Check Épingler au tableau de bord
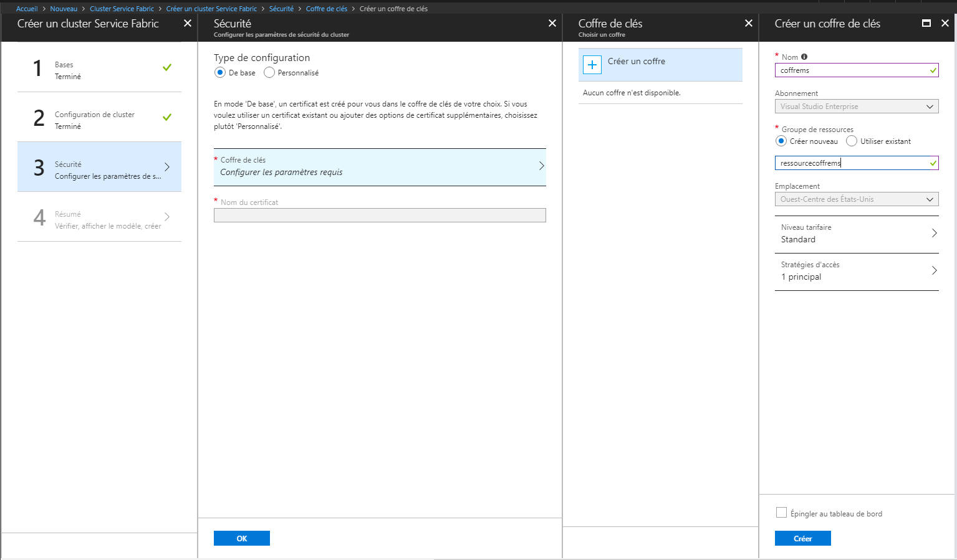This screenshot has width=957, height=560. [x=781, y=513]
